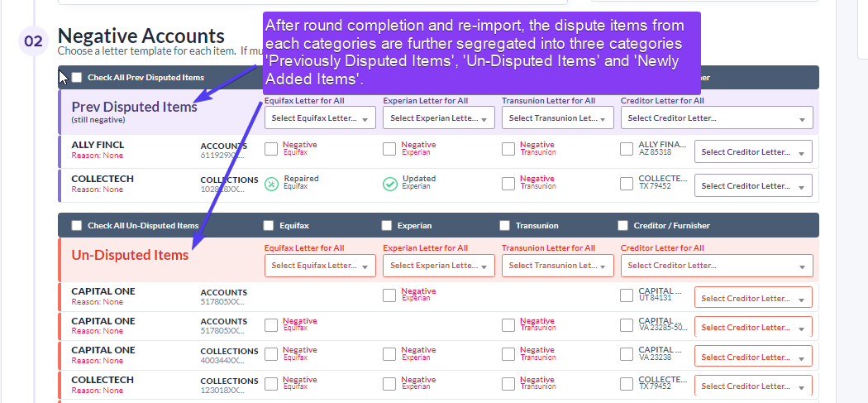Enable Check All Un-Disputed Items checkbox
The height and width of the screenshot is (403, 868).
pos(77,226)
